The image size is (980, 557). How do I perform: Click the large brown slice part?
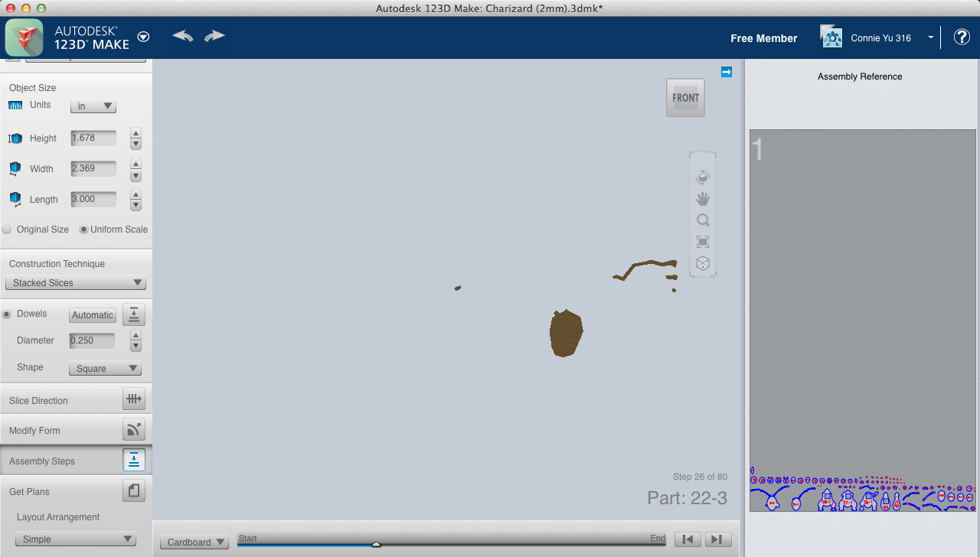566,334
